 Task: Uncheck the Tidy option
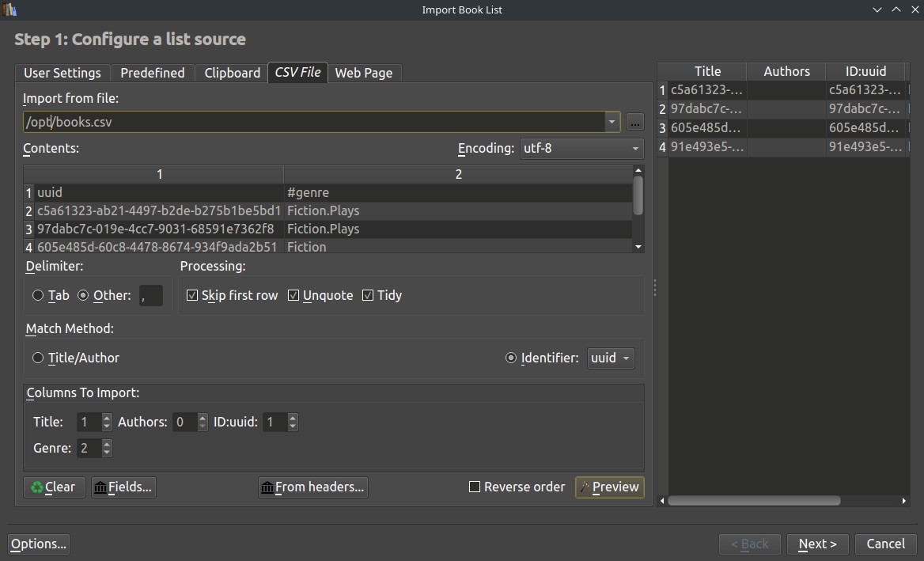(368, 295)
